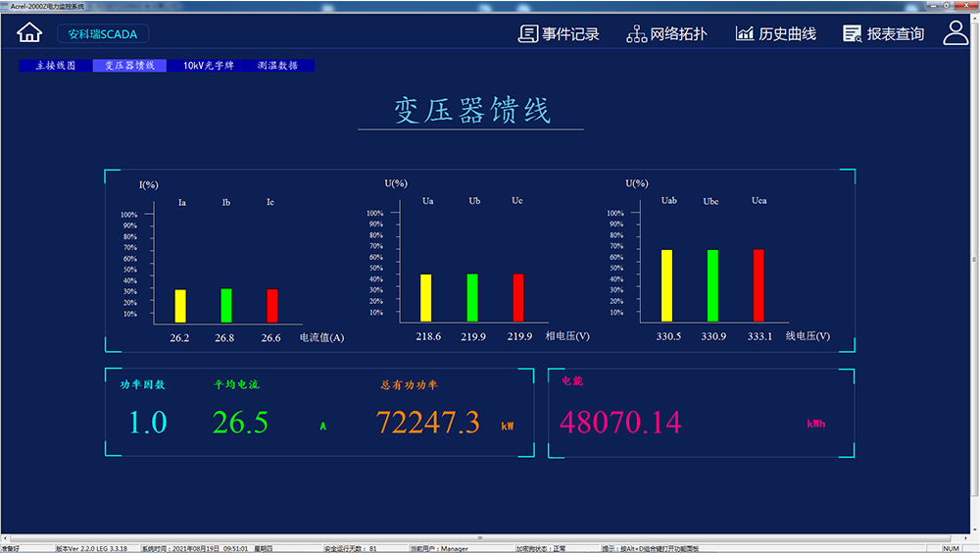
Task: Click the 安科瑞SCADA logo button
Action: tap(103, 34)
